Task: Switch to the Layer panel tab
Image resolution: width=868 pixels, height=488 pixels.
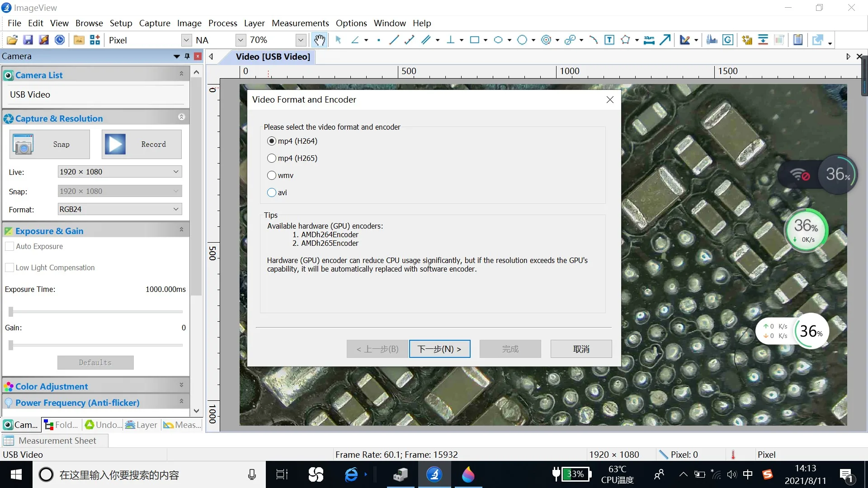Action: point(142,425)
